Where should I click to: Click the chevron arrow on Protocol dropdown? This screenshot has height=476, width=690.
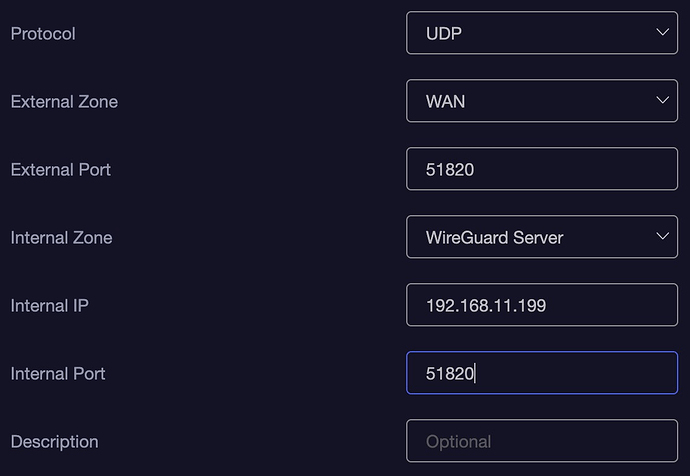click(x=662, y=33)
